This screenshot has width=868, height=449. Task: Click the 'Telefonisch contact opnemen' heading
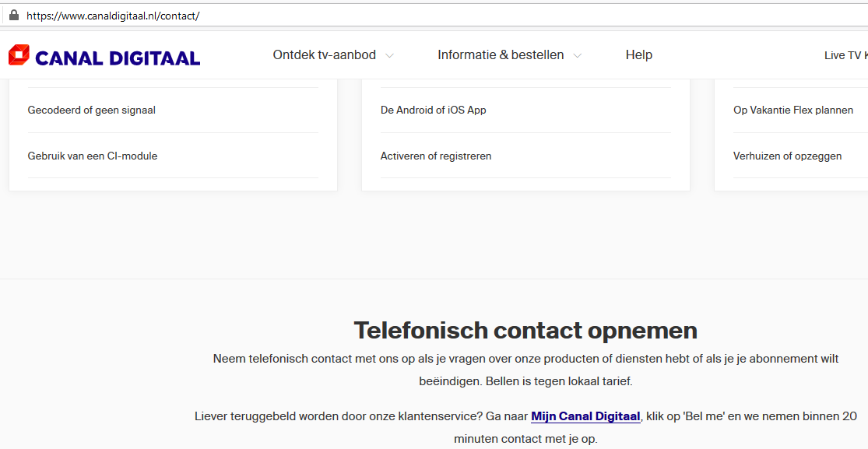[525, 331]
